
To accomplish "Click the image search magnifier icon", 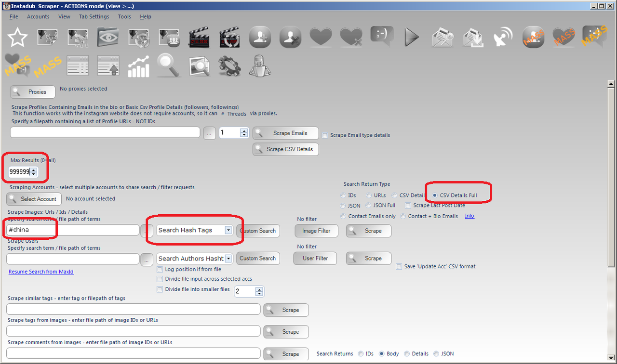I will point(200,66).
